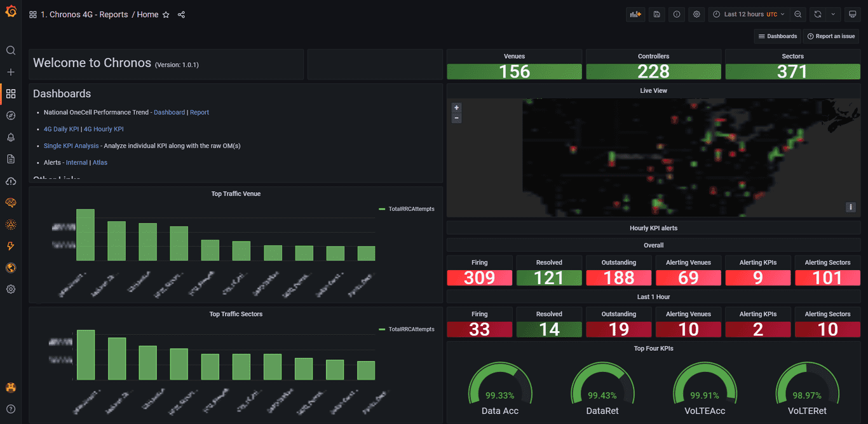Viewport: 868px width, 424px height.
Task: Open the Help question mark icon
Action: (10, 409)
